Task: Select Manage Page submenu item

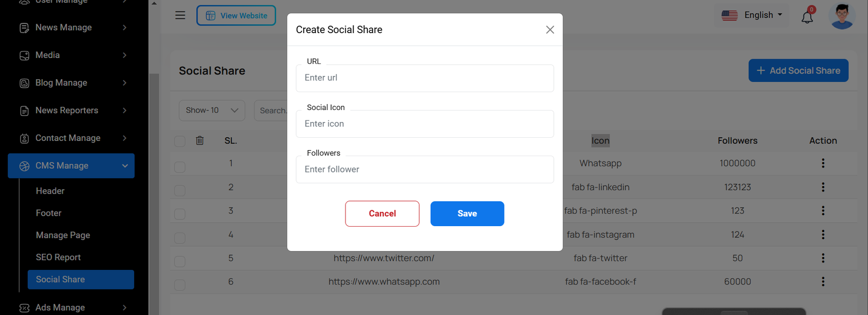Action: click(x=63, y=235)
